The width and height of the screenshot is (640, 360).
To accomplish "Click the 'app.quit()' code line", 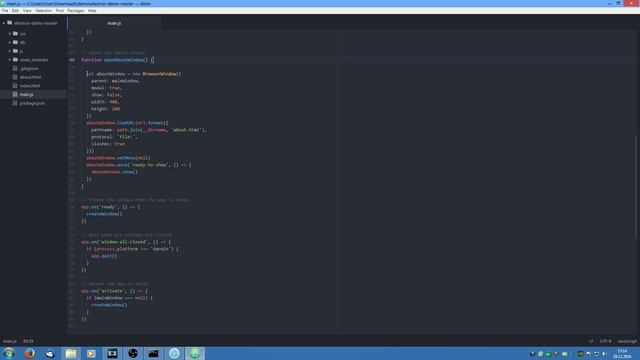I will click(x=104, y=256).
